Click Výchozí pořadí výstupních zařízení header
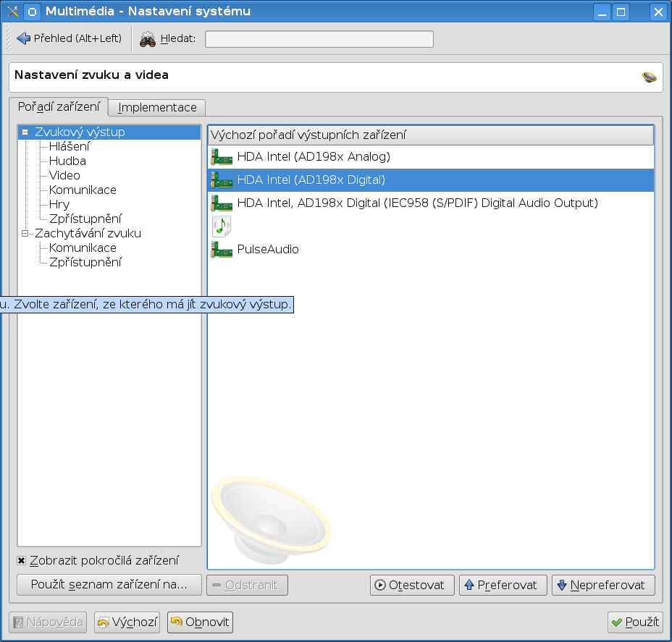Screen dimensions: 672x642 click(431, 135)
